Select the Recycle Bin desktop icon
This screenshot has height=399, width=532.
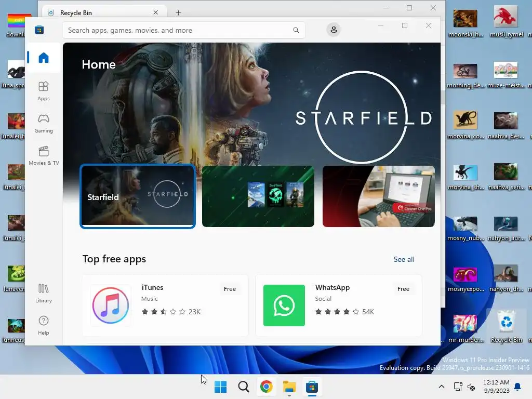(506, 326)
